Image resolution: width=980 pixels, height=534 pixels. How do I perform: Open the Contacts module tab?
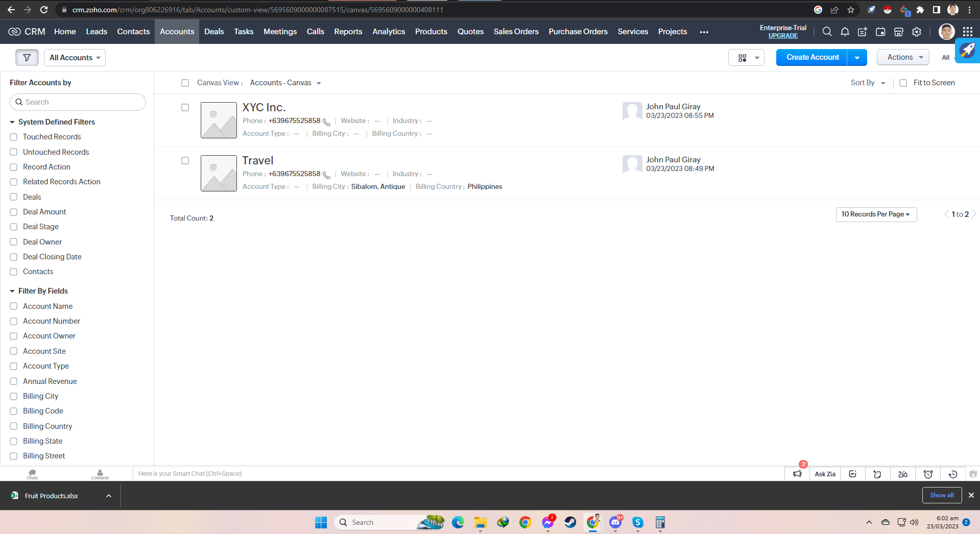tap(133, 32)
